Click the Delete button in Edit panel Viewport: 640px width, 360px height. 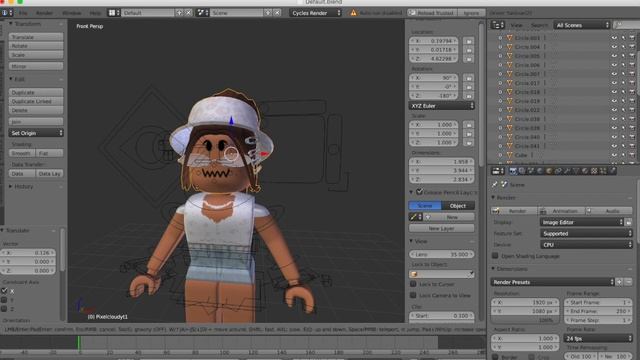pos(36,110)
